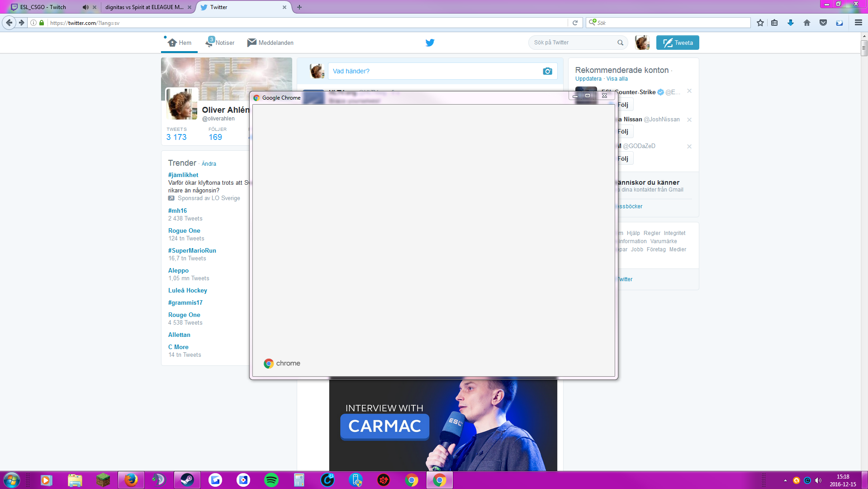Close the Twitter browser tab
The height and width of the screenshot is (489, 868).
tap(285, 7)
